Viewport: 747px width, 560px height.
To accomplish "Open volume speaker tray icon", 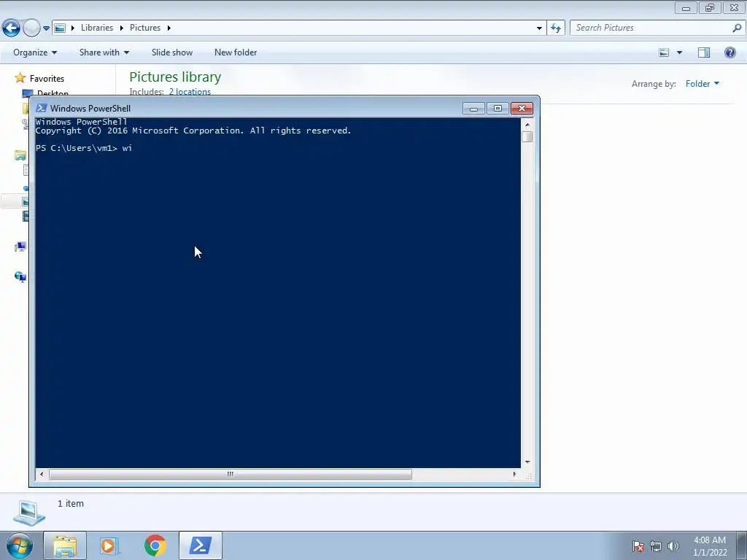I will pos(673,546).
